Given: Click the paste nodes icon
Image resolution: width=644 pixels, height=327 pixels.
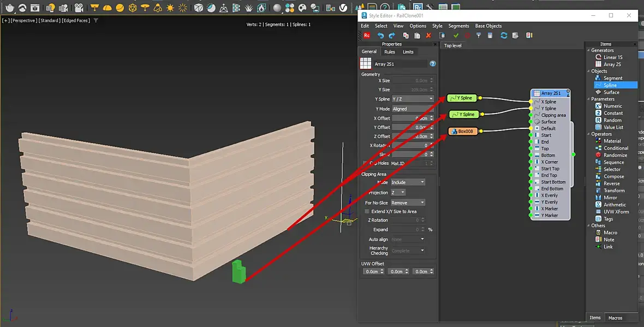Looking at the screenshot, I should [417, 35].
